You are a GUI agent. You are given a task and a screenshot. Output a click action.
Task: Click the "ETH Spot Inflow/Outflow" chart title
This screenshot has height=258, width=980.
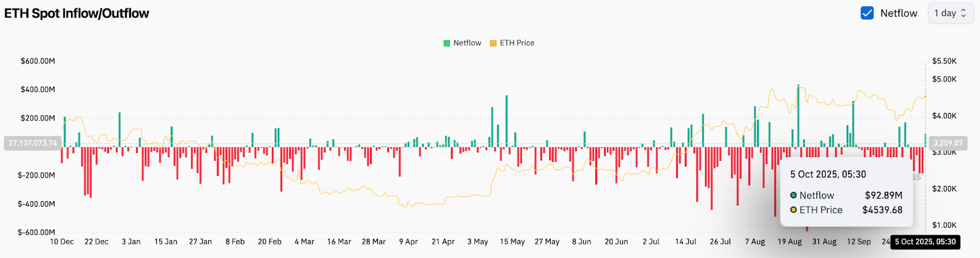click(x=77, y=13)
